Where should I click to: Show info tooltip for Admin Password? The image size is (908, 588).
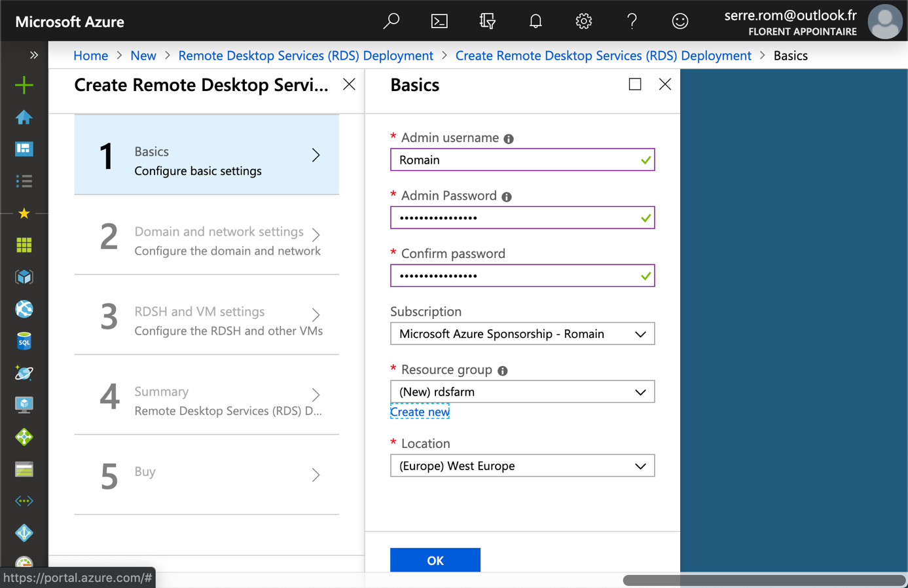tap(507, 196)
